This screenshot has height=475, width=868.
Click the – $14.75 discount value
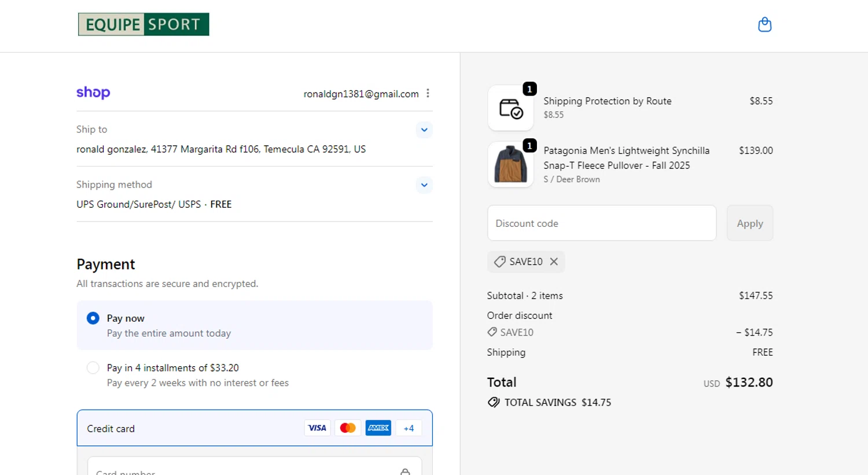(755, 332)
